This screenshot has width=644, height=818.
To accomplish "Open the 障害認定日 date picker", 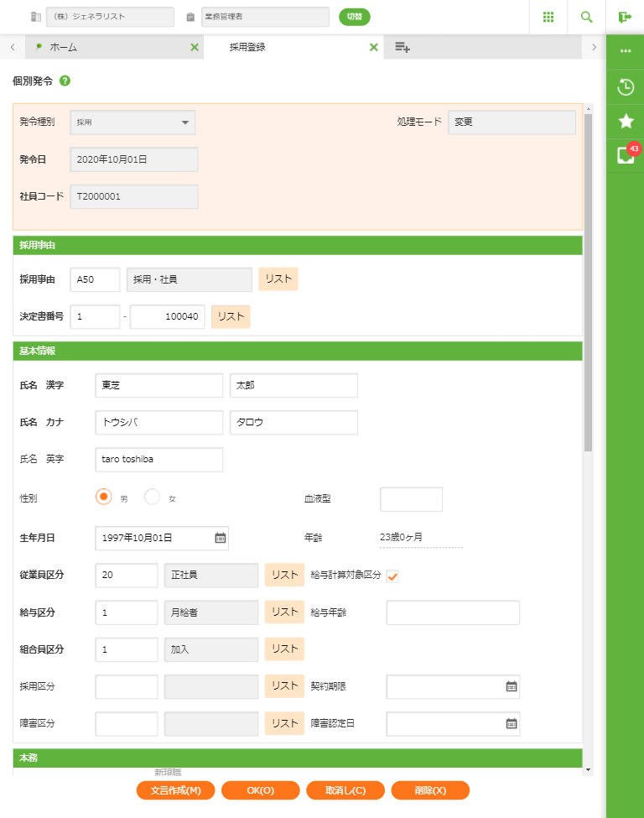I will [511, 723].
